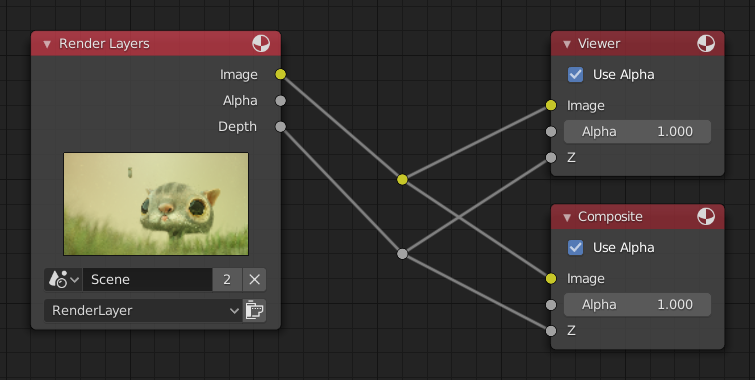This screenshot has height=380, width=755.
Task: Collapse the Viewer node triangle
Action: tap(567, 44)
